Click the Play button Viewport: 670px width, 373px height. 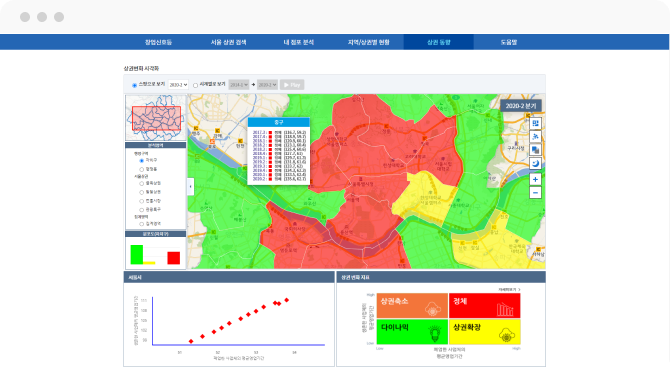[x=292, y=85]
